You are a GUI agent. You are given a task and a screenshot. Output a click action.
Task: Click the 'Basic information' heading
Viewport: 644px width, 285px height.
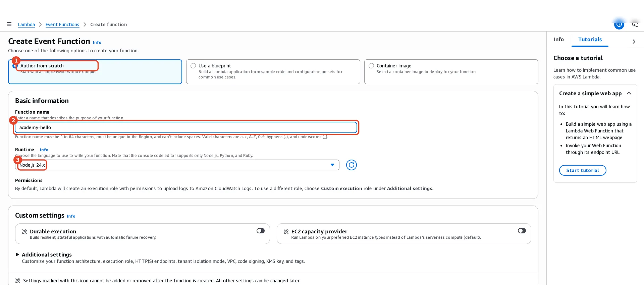(42, 101)
